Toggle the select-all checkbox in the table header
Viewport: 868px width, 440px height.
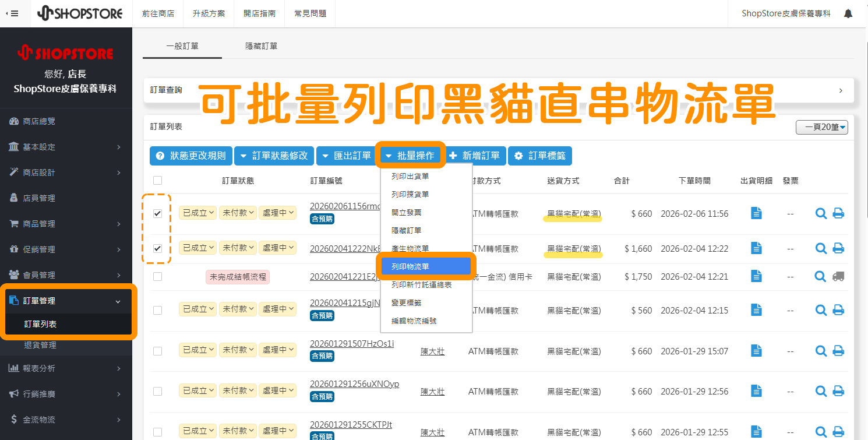pos(157,181)
